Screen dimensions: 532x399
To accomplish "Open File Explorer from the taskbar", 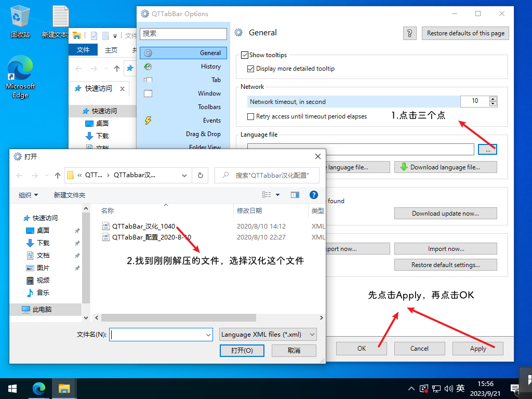I will click(64, 389).
